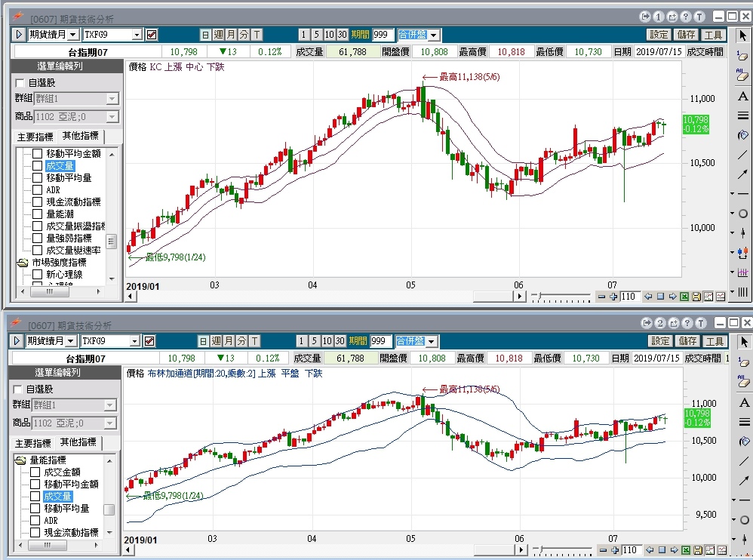The width and height of the screenshot is (753, 560).
Task: Click top chart horizontal scrollbar right arrow
Action: click(x=519, y=297)
